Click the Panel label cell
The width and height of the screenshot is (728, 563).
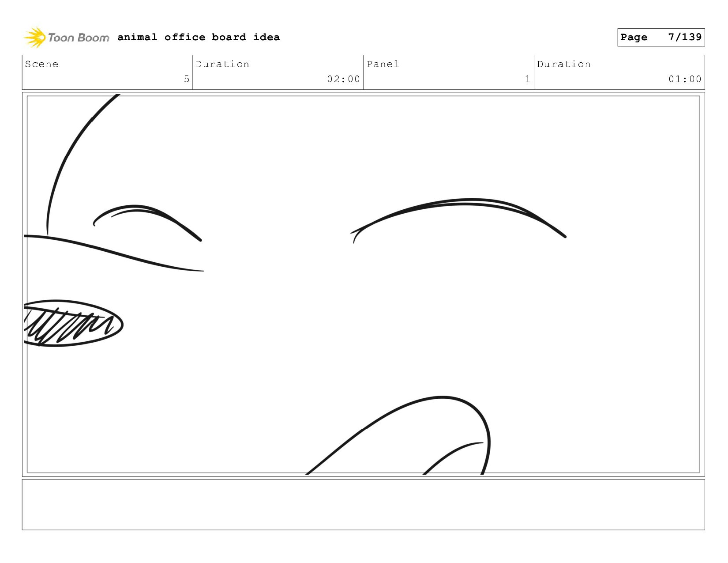click(449, 72)
